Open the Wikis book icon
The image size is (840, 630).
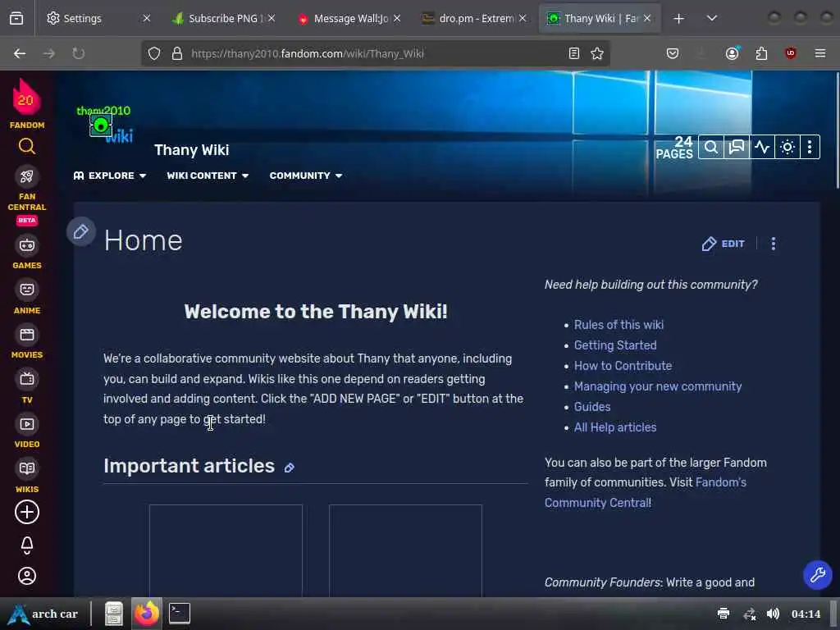[x=27, y=468]
